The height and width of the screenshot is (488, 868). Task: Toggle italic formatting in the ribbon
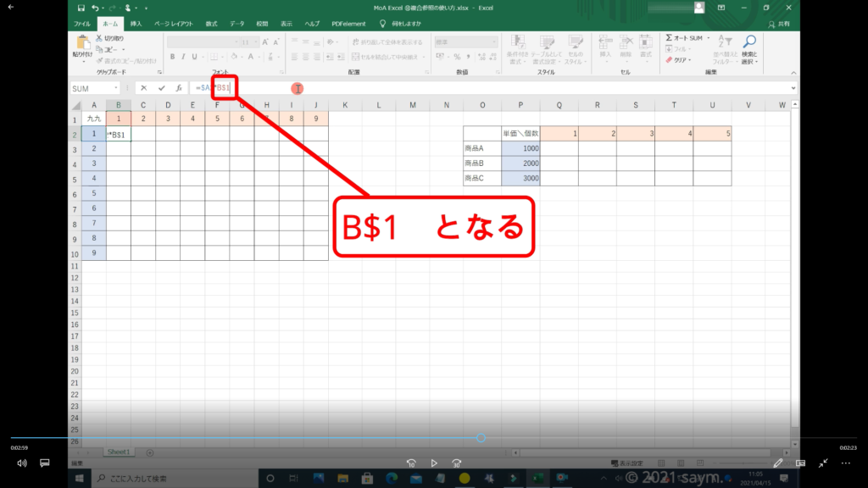coord(182,57)
